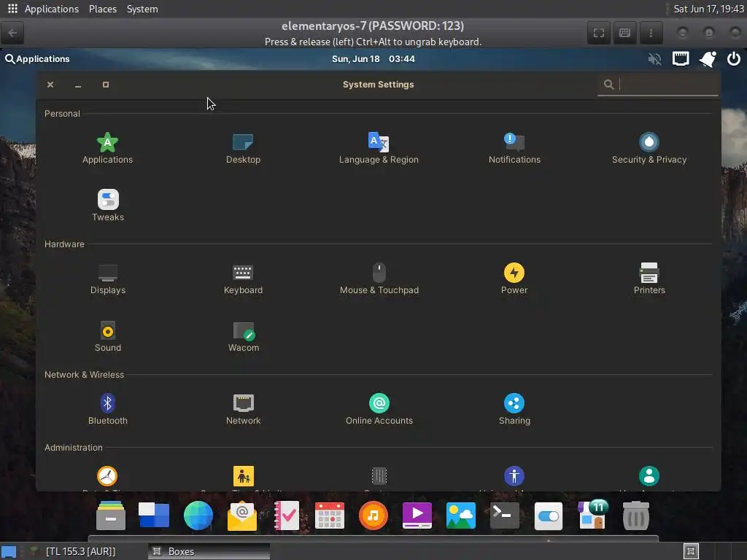Open host Applications menu

(52, 9)
